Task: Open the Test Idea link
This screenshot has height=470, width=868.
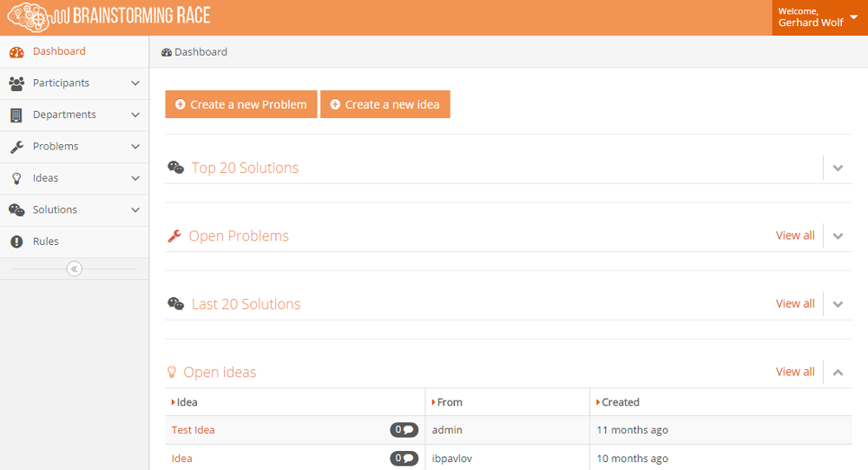Action: pyautogui.click(x=193, y=430)
